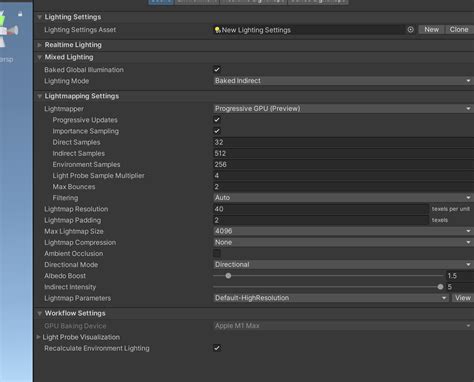Click the Indirect Intensity slider handle
The height and width of the screenshot is (382, 474).
(x=440, y=287)
